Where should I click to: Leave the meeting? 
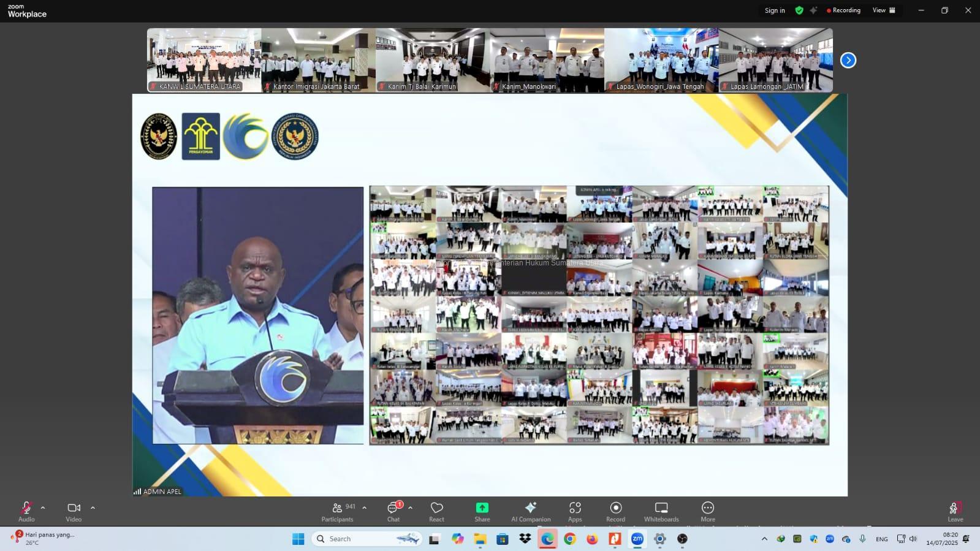tap(955, 512)
